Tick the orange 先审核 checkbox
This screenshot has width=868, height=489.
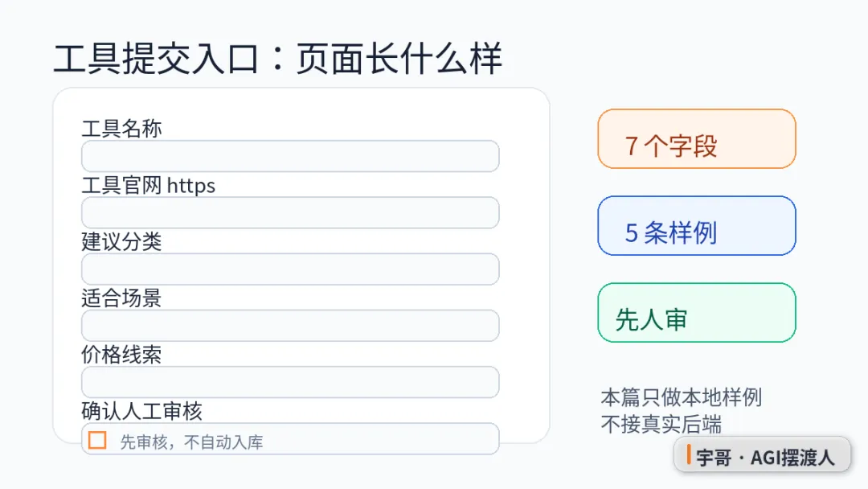pos(97,440)
